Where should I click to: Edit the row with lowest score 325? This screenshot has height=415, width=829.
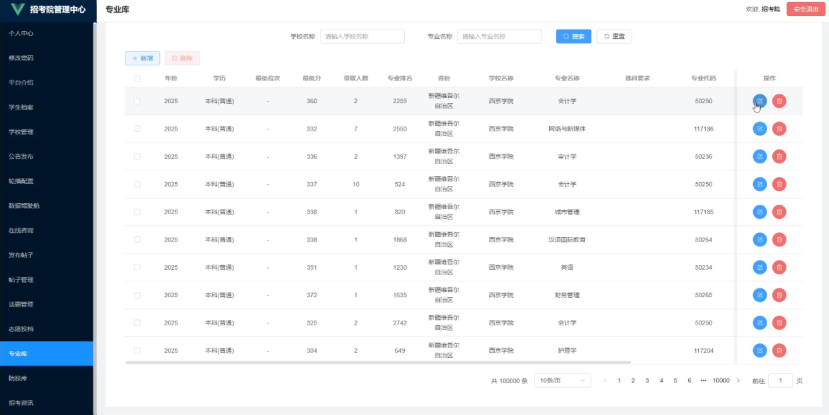[x=759, y=322]
